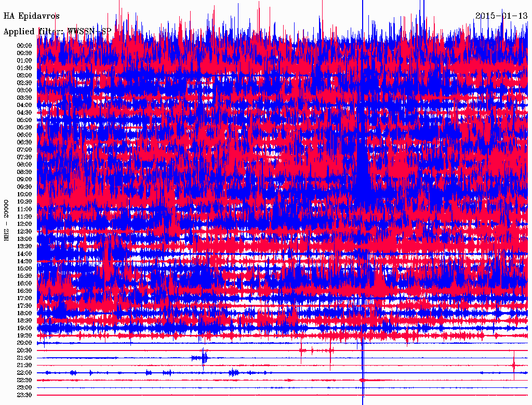Screen dimensions: 532x405
Task: Select the 21:00 time row label
Action: click(x=24, y=358)
